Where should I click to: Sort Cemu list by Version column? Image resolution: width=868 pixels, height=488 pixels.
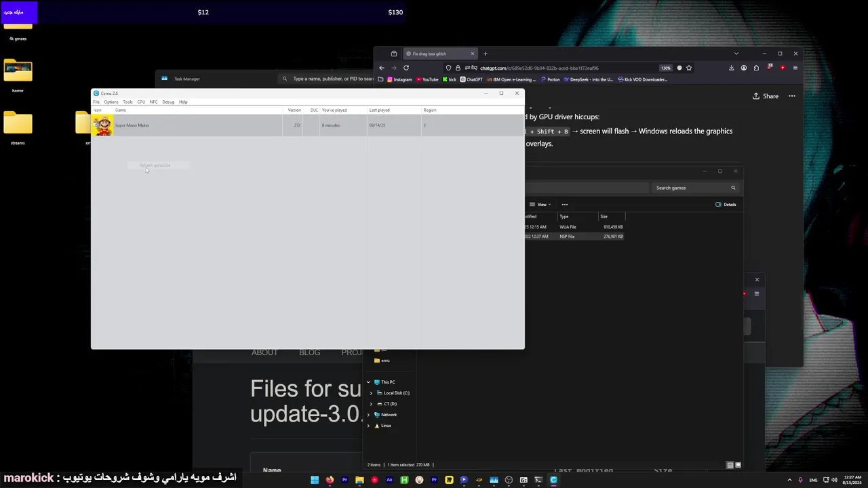click(x=294, y=110)
